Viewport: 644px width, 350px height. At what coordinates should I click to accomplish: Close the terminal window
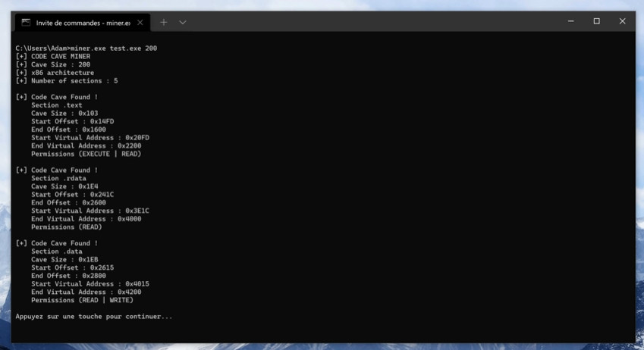click(x=622, y=21)
